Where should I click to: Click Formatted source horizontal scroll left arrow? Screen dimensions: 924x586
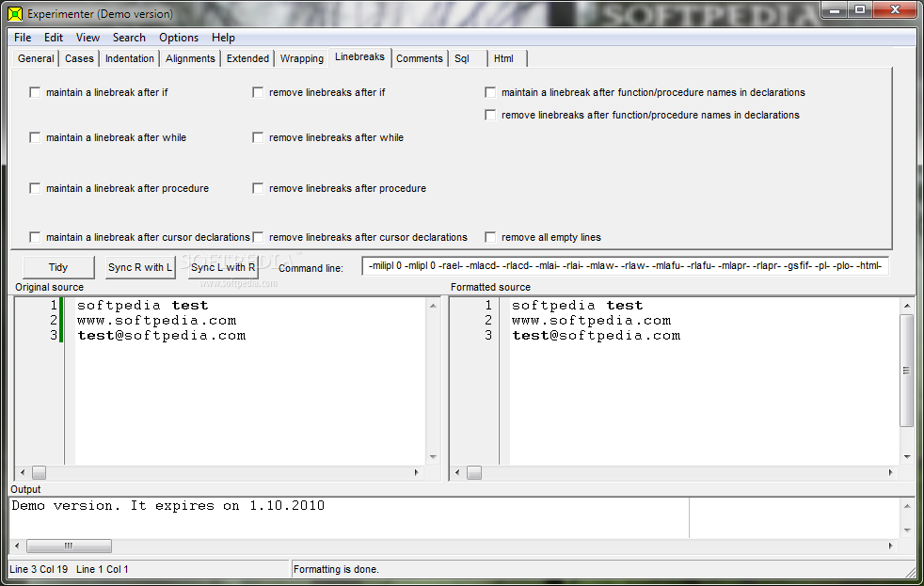(x=457, y=472)
